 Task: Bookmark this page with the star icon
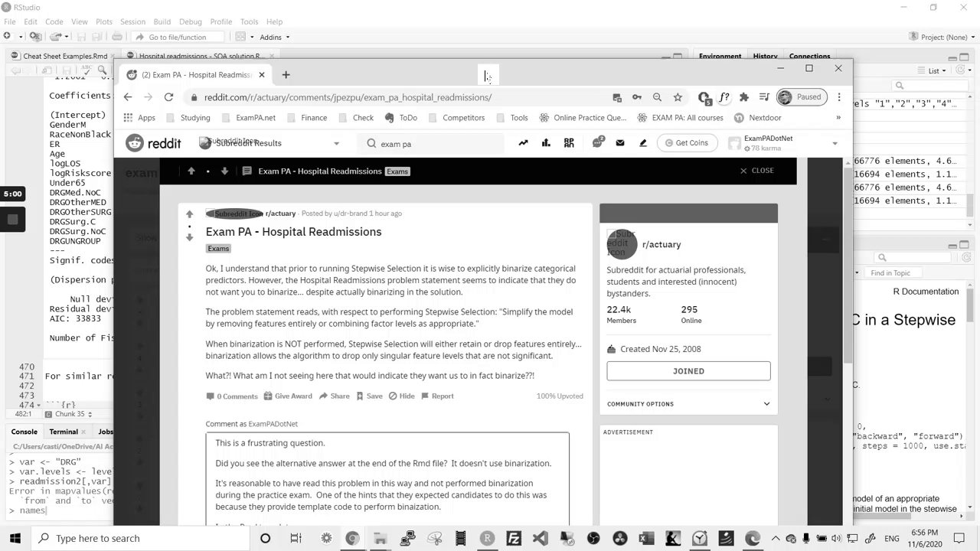[x=678, y=97]
